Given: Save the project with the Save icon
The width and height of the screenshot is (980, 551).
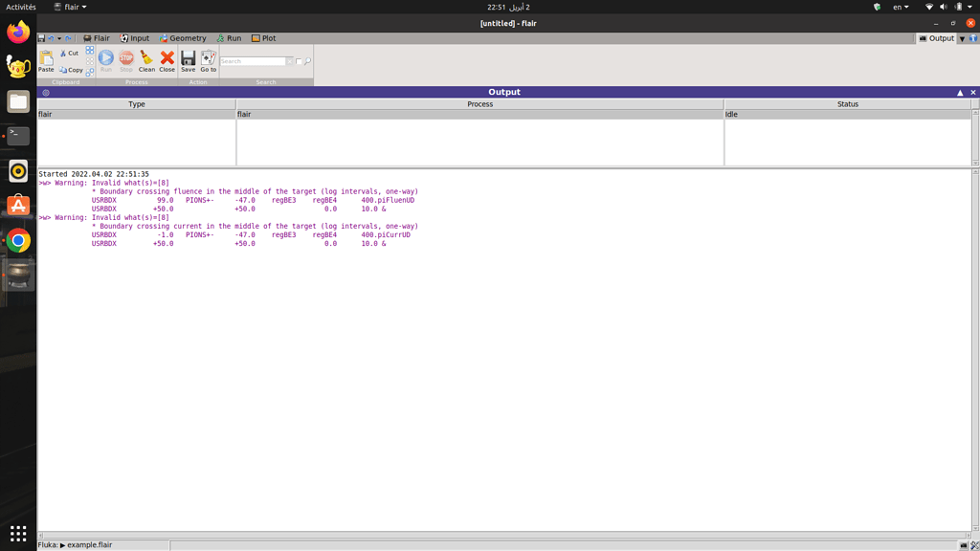Looking at the screenshot, I should pyautogui.click(x=188, y=59).
